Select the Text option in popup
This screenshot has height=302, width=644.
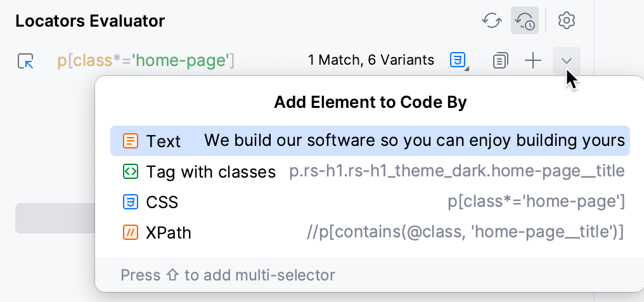[370, 140]
